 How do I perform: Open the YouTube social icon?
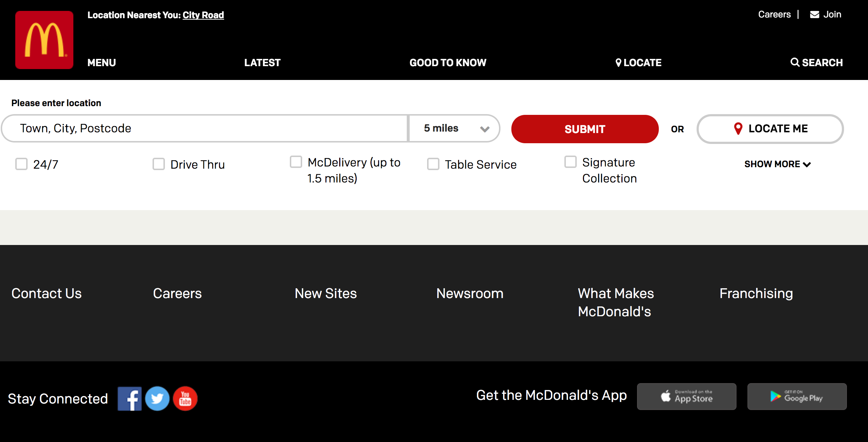185,399
